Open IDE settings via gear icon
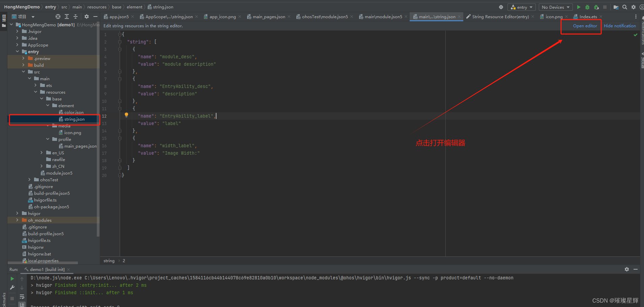 point(634,7)
